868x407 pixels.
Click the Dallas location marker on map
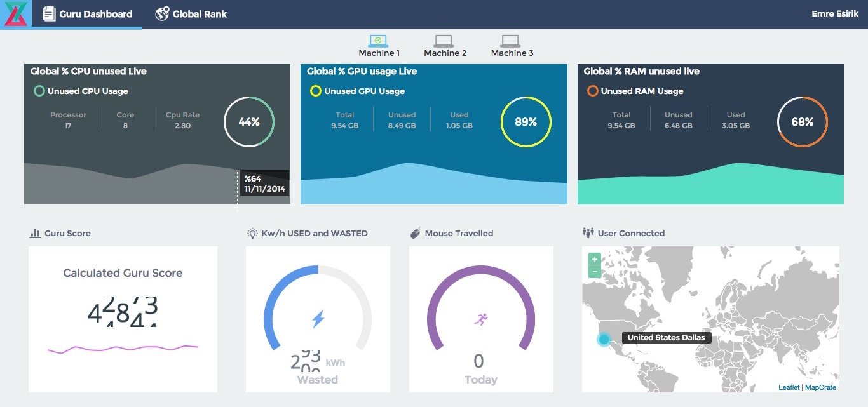coord(604,340)
